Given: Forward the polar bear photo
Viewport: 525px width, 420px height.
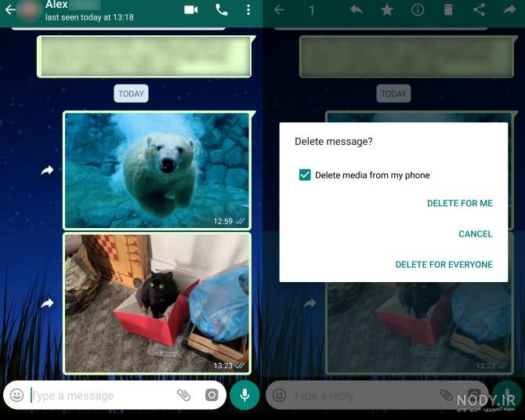Looking at the screenshot, I should [47, 171].
